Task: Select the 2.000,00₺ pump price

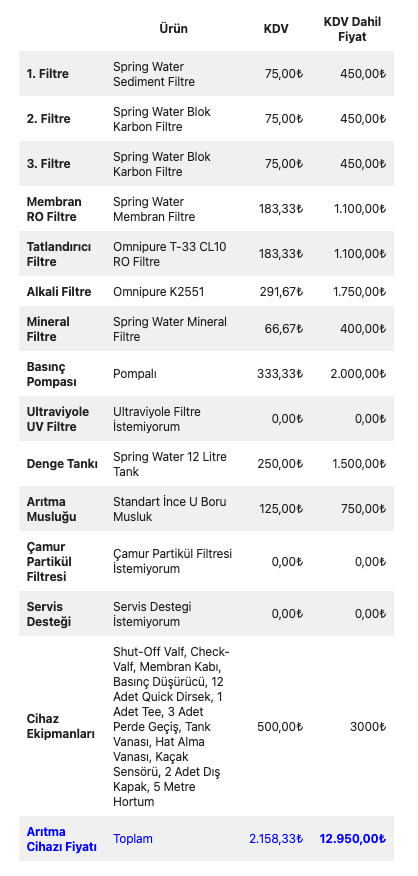Action: coord(358,374)
